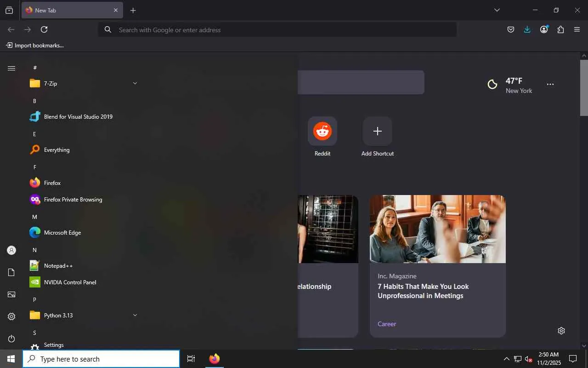The image size is (588, 368).
Task: Open Settings gear in the Start sidebar
Action: tap(11, 316)
